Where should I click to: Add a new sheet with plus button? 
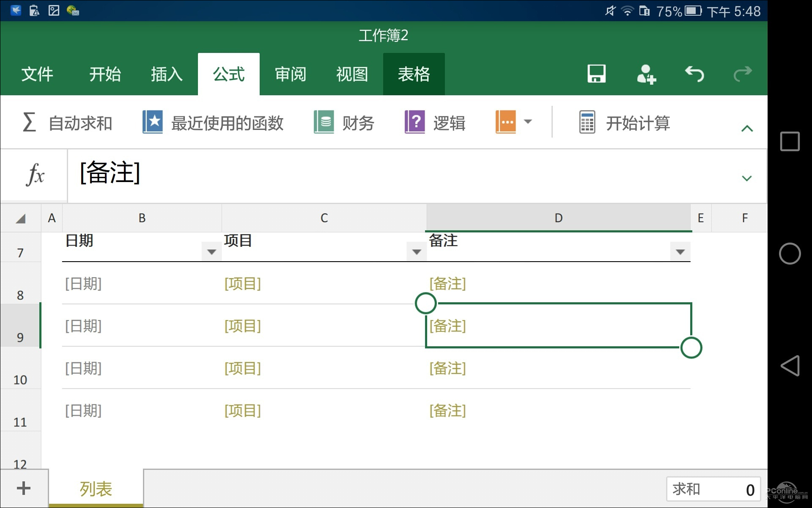(23, 488)
